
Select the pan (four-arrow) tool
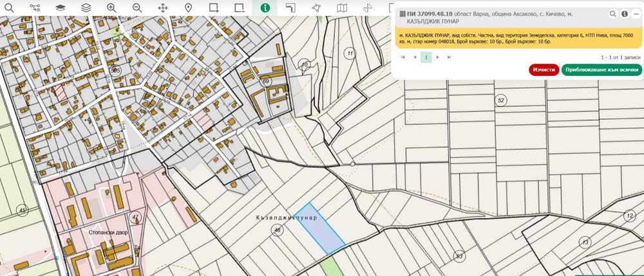tap(163, 8)
